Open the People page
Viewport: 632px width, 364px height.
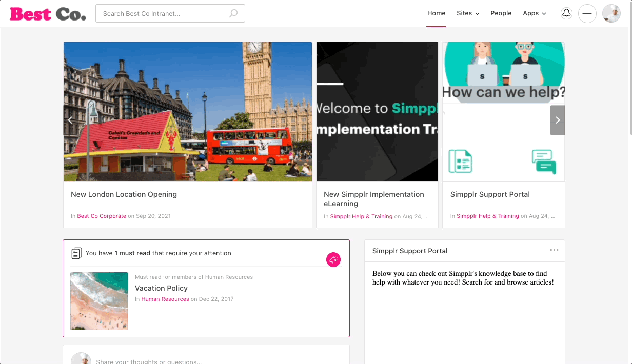(501, 13)
